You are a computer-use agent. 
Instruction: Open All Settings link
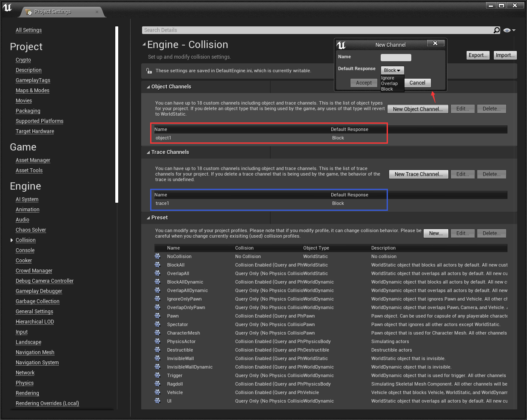[28, 30]
